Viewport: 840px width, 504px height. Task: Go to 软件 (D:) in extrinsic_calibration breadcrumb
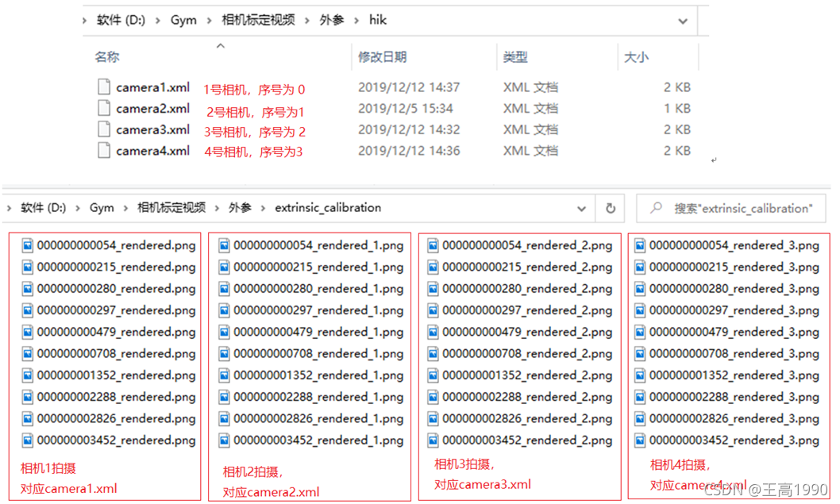[44, 208]
